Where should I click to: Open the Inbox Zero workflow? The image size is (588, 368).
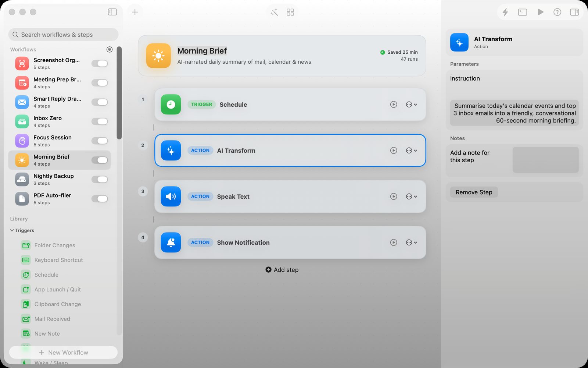(x=60, y=121)
